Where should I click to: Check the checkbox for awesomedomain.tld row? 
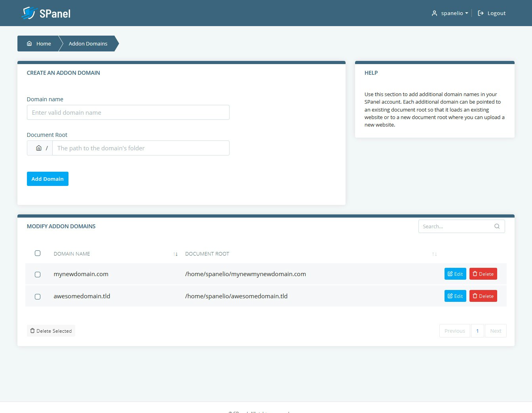coord(38,296)
